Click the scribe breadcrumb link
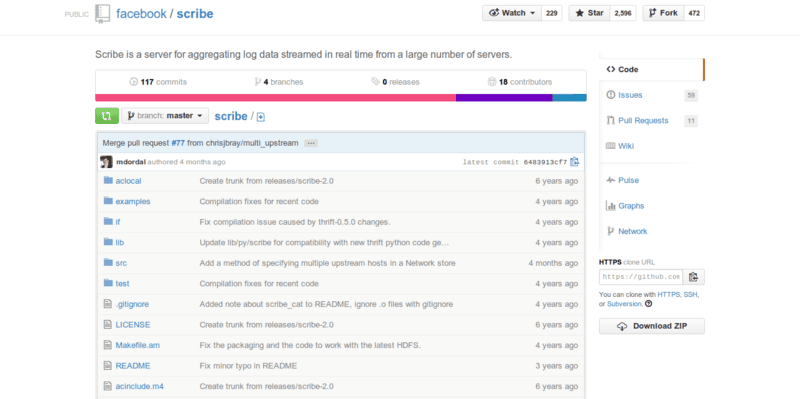This screenshot has height=399, width=800. (x=231, y=116)
